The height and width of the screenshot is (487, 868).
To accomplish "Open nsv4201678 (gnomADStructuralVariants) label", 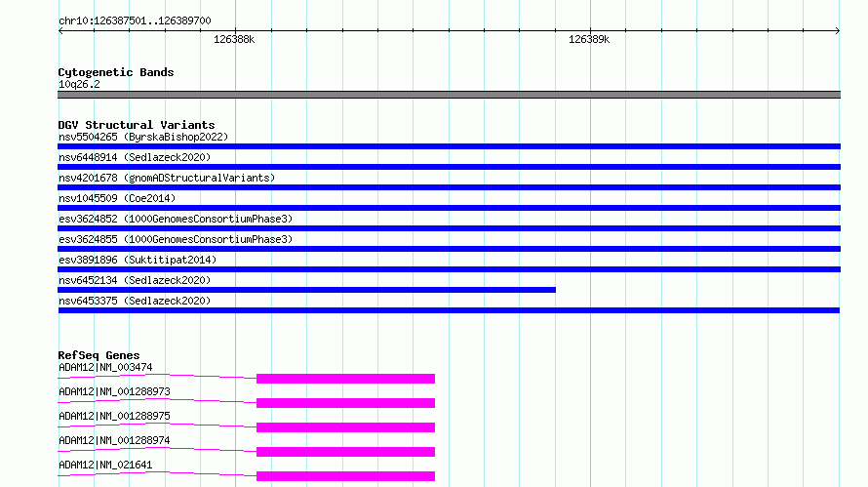I will point(167,178).
